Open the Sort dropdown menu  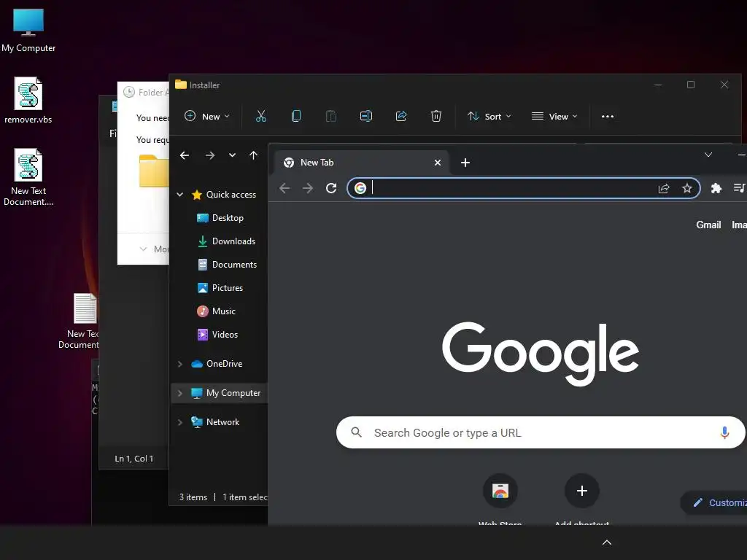pos(489,116)
